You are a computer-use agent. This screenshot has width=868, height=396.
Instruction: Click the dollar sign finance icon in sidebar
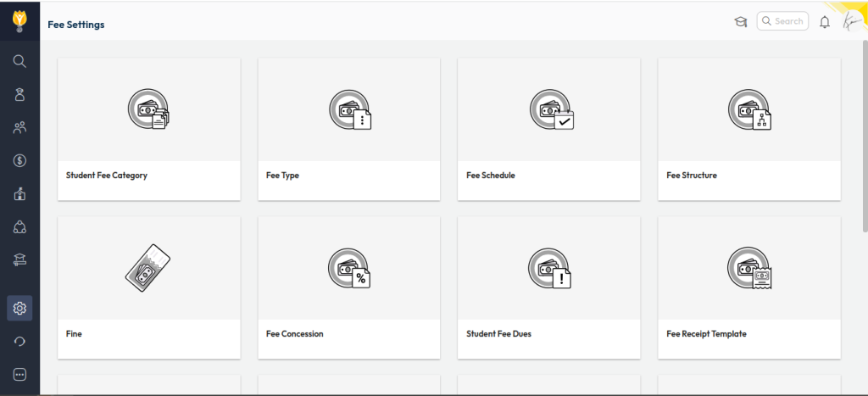19,160
